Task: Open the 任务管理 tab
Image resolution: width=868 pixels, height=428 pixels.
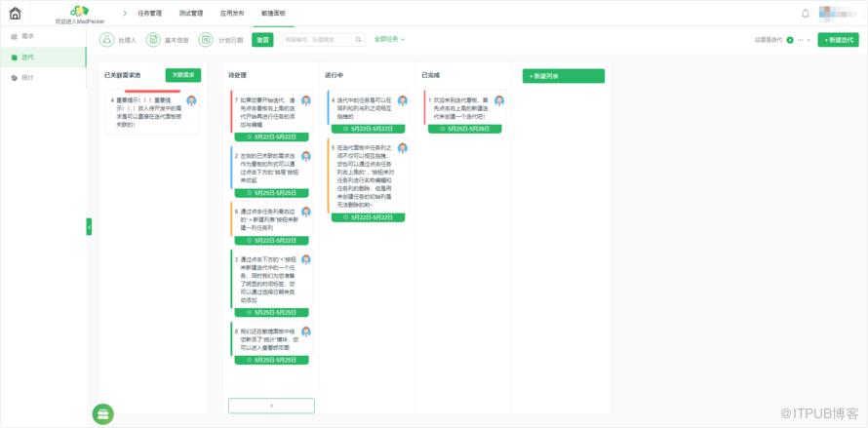Action: (x=149, y=14)
